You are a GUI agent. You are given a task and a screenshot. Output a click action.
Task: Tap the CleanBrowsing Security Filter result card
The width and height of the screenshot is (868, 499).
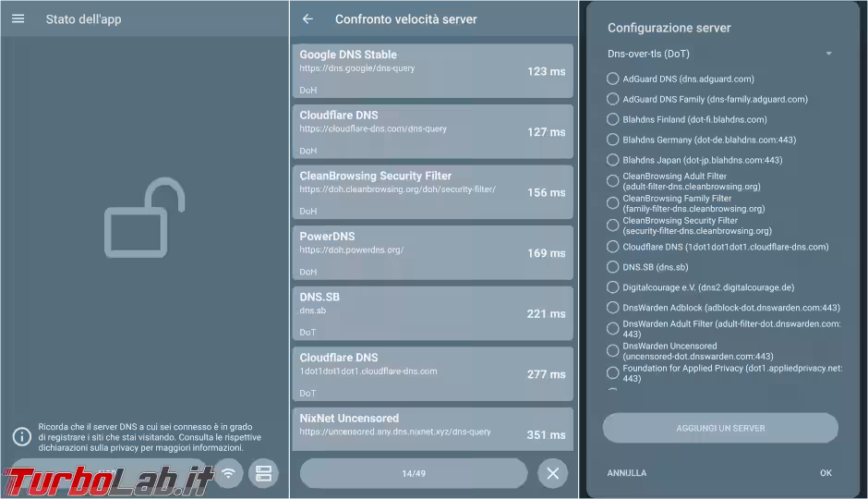pos(432,192)
